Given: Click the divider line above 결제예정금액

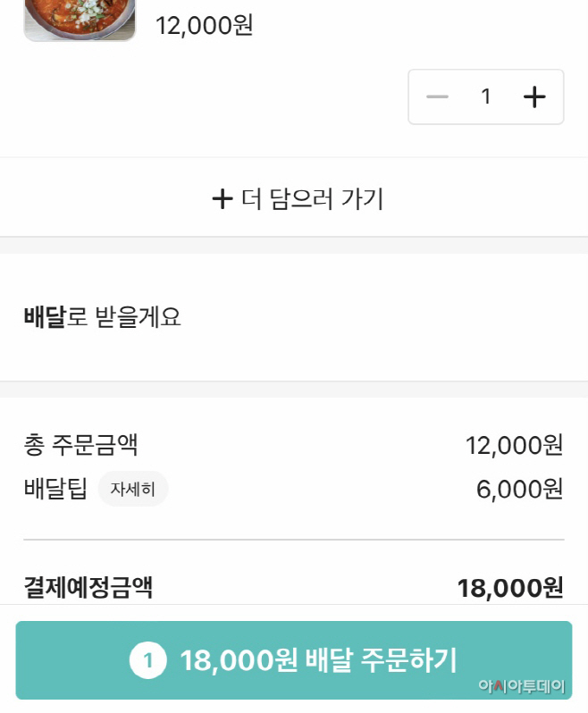Looking at the screenshot, I should [x=294, y=540].
